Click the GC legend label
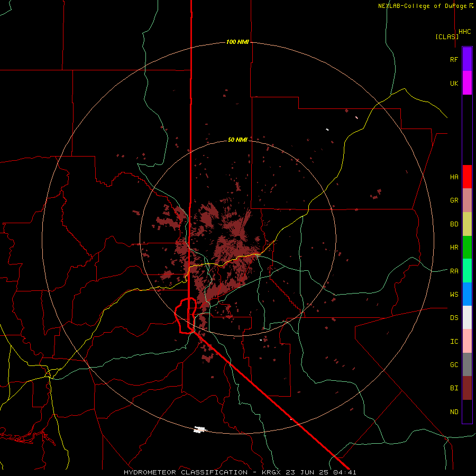The height and width of the screenshot is (476, 476). (454, 365)
